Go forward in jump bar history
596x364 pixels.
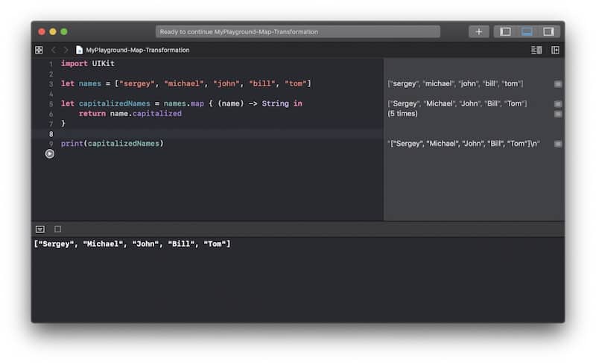[66, 50]
